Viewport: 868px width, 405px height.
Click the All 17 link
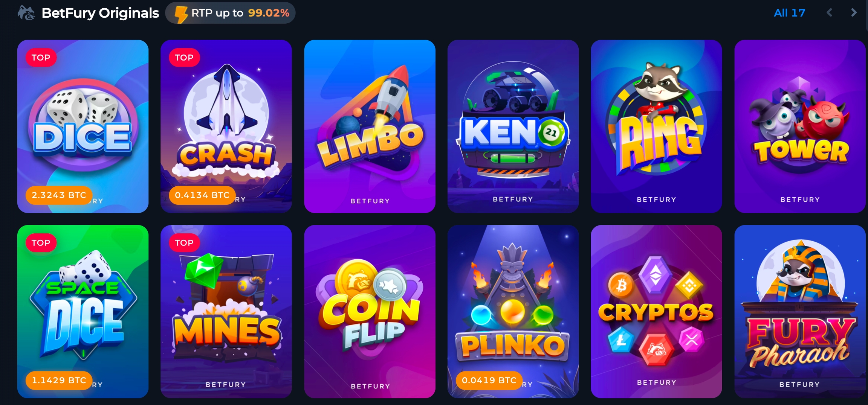coord(789,13)
